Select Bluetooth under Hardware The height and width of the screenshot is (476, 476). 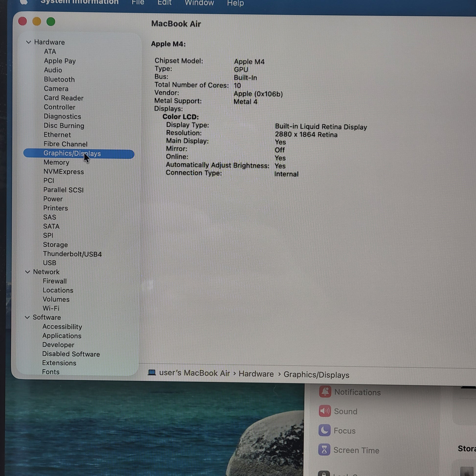click(x=59, y=79)
